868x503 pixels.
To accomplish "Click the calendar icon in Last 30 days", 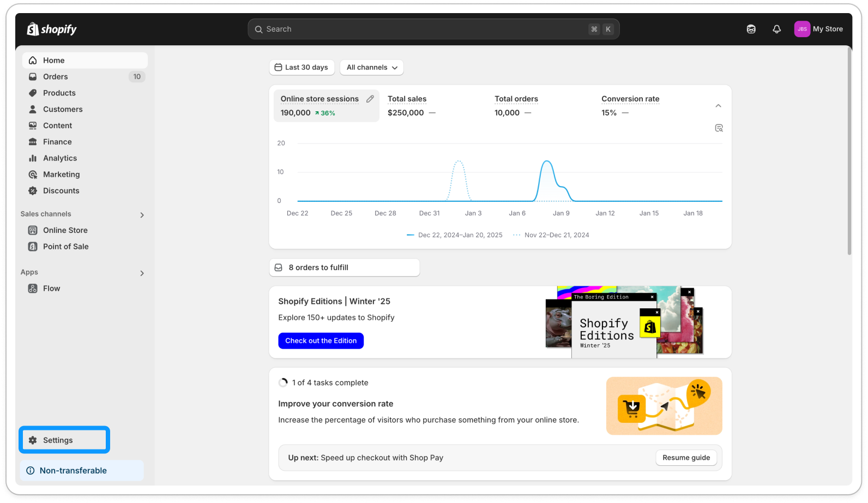I will 278,68.
